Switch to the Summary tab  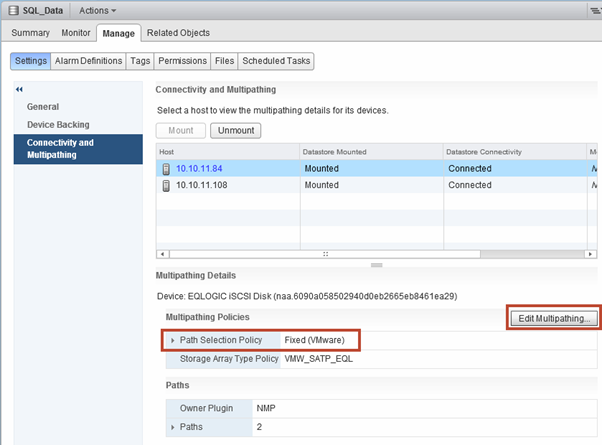(31, 33)
